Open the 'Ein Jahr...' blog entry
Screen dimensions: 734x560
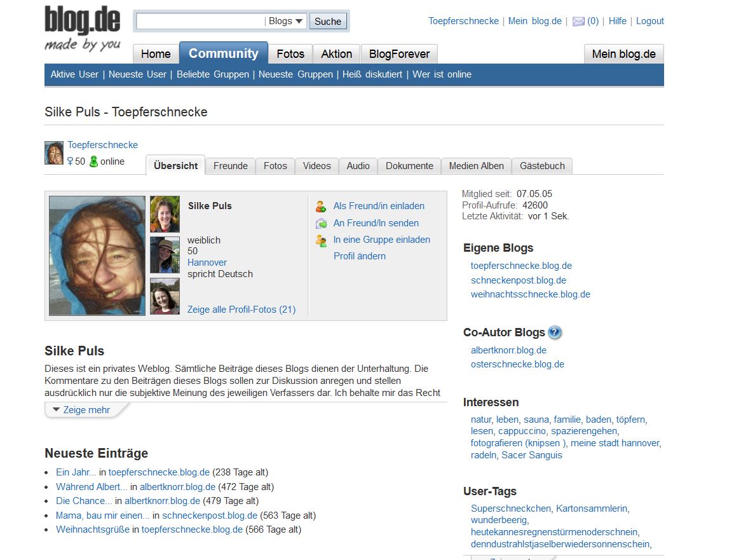(76, 472)
